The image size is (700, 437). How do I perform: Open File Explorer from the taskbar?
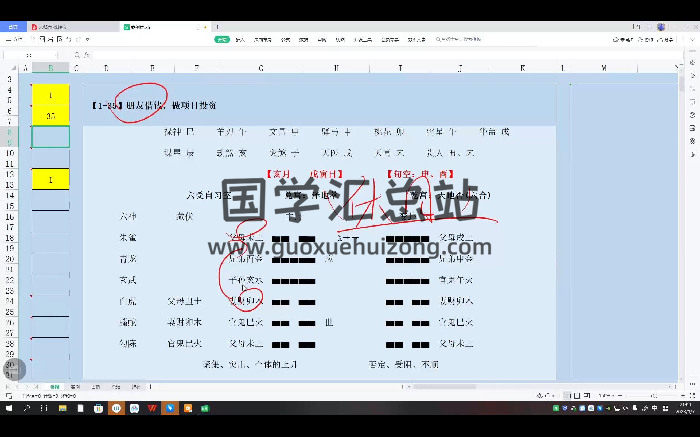tap(62, 408)
